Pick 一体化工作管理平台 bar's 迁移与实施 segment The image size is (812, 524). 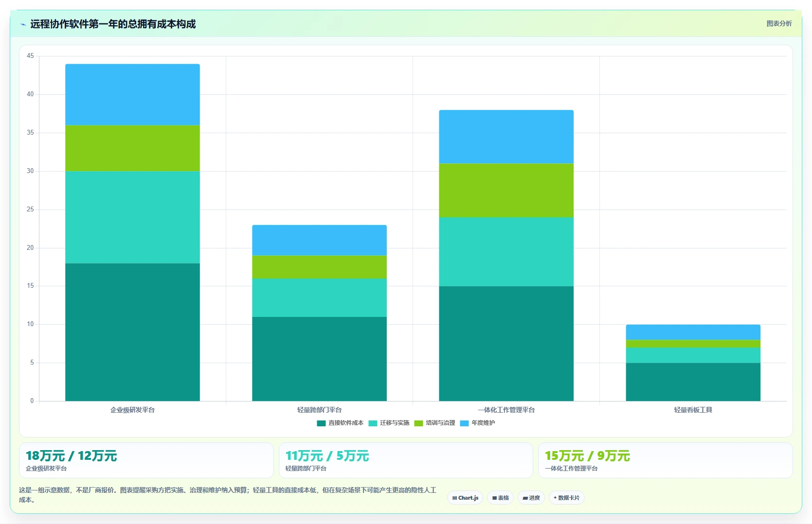[506, 252]
